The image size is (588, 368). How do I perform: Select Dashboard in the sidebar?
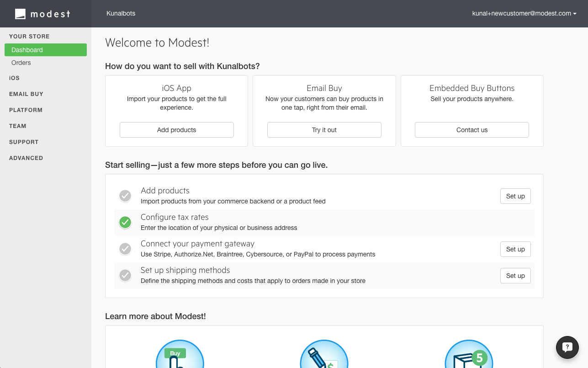tap(27, 50)
